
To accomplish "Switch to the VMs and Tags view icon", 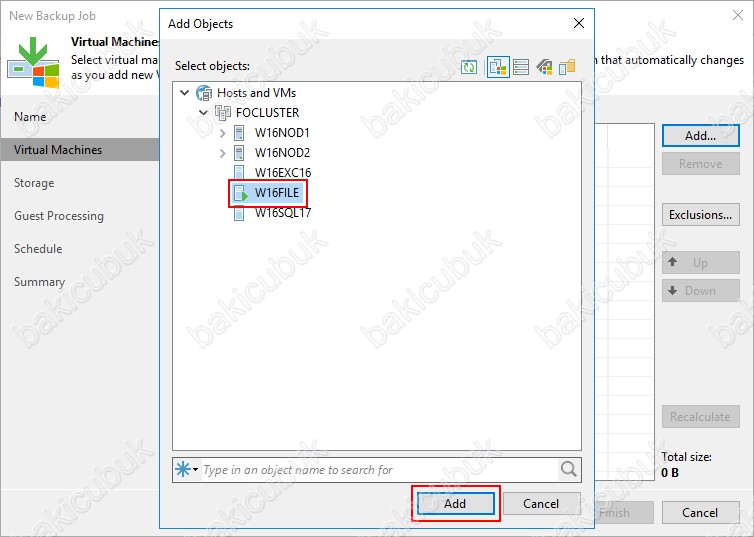I will (545, 67).
